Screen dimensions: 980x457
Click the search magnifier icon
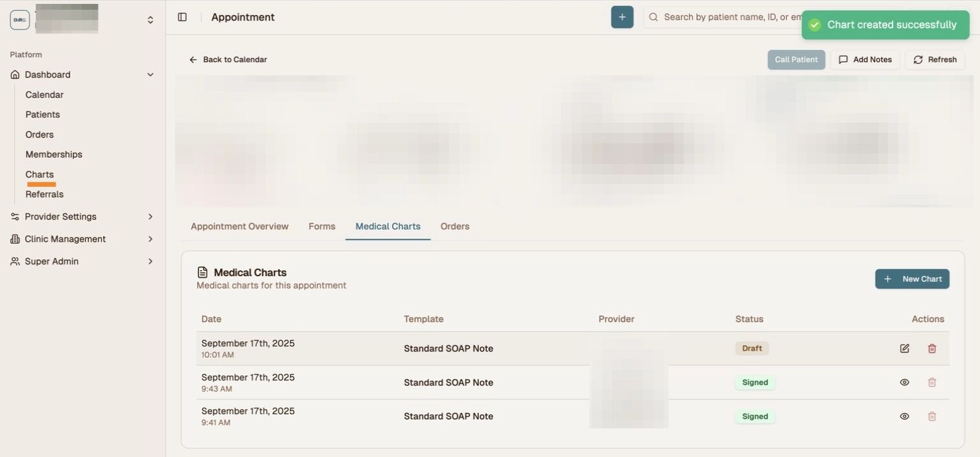pos(653,17)
